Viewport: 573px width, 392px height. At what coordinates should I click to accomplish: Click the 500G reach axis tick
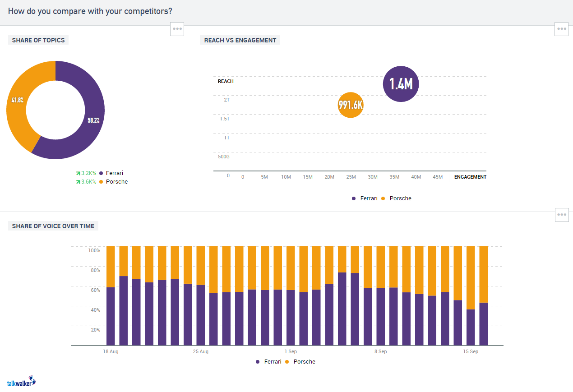pos(224,157)
